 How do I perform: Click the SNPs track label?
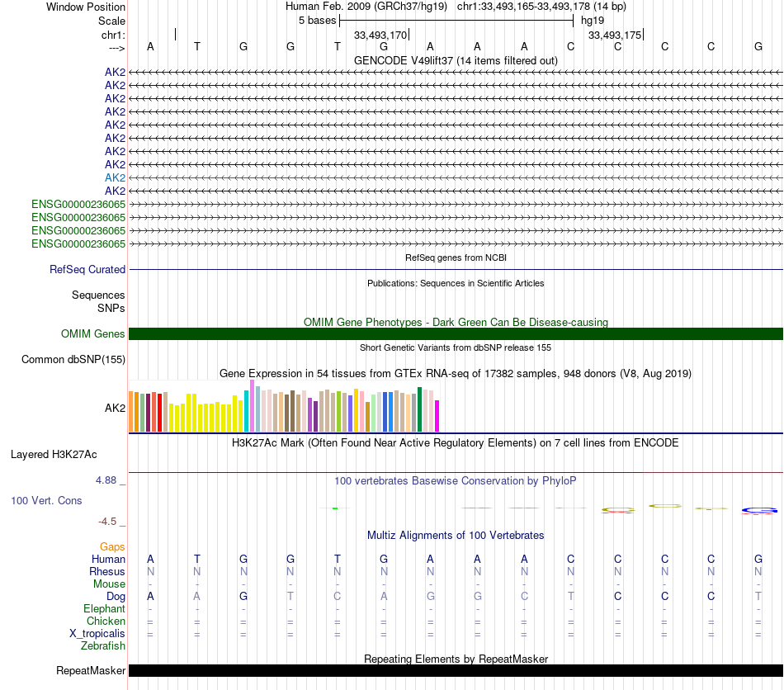pos(111,308)
